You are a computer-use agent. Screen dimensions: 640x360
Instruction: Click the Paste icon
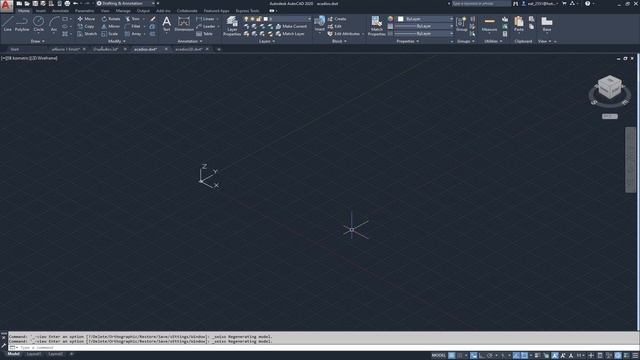coord(519,24)
